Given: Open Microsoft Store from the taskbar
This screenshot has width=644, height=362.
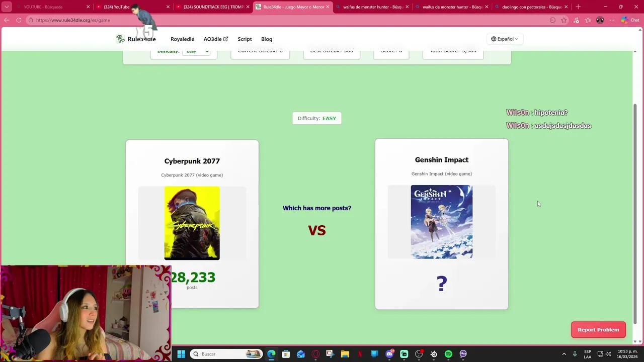Looking at the screenshot, I should click(286, 354).
